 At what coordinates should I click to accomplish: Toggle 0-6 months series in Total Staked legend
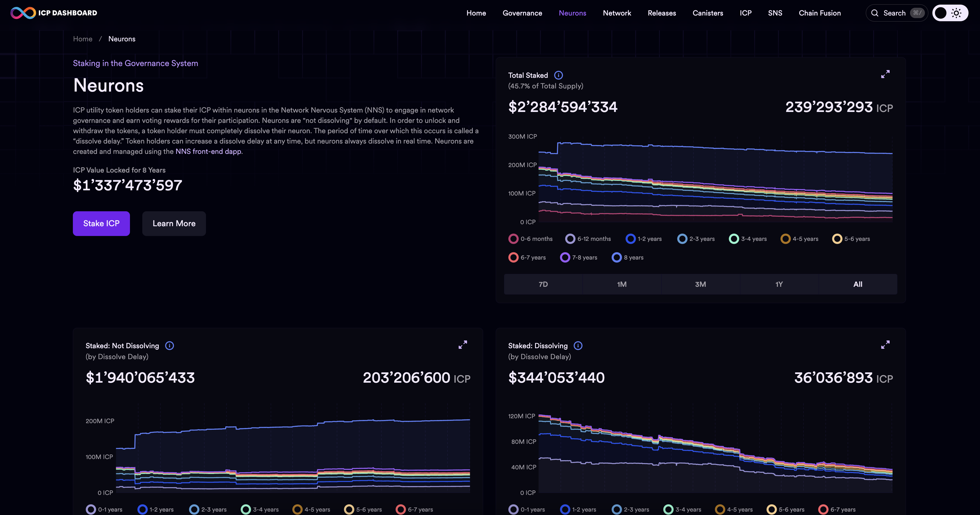[x=530, y=239]
